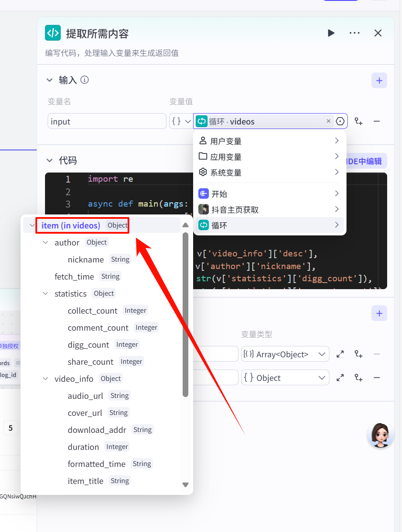
Task: Expand the Array<Object> output variable editor
Action: pyautogui.click(x=340, y=355)
